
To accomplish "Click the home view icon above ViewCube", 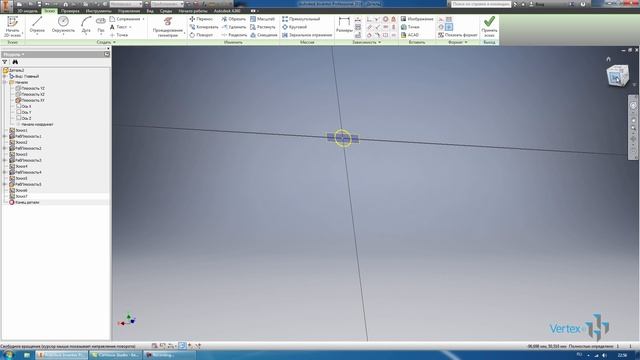I will click(608, 59).
